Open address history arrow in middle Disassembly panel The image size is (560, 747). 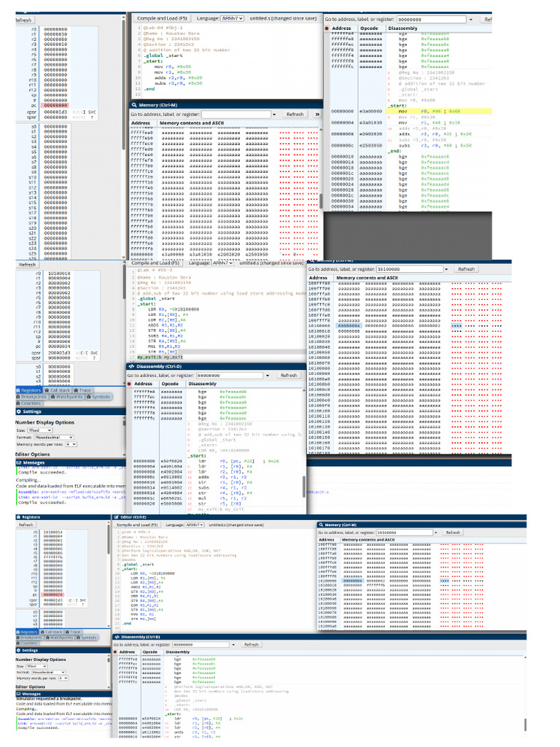click(268, 376)
